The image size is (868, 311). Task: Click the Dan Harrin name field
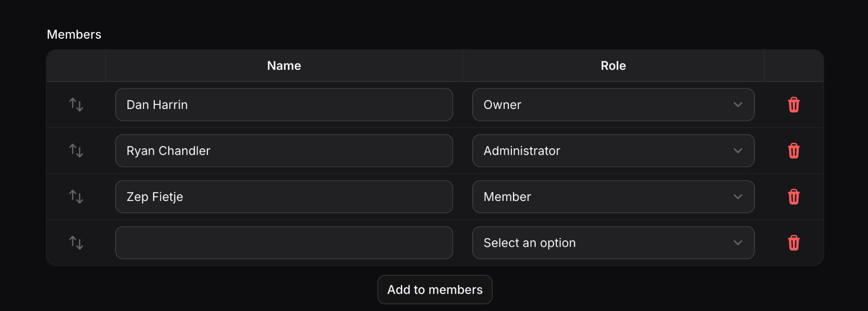pyautogui.click(x=284, y=105)
